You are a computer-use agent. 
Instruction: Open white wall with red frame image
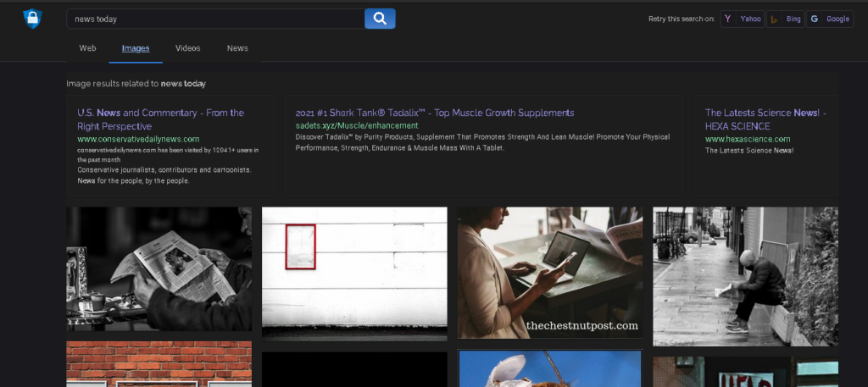pos(354,274)
